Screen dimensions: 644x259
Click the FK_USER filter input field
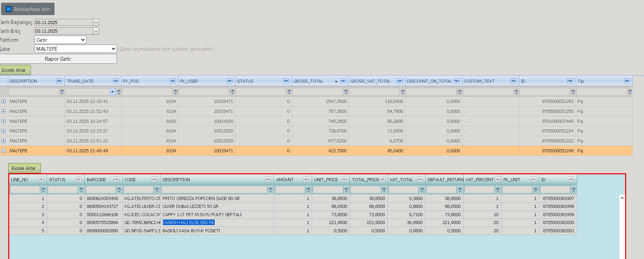pos(204,92)
